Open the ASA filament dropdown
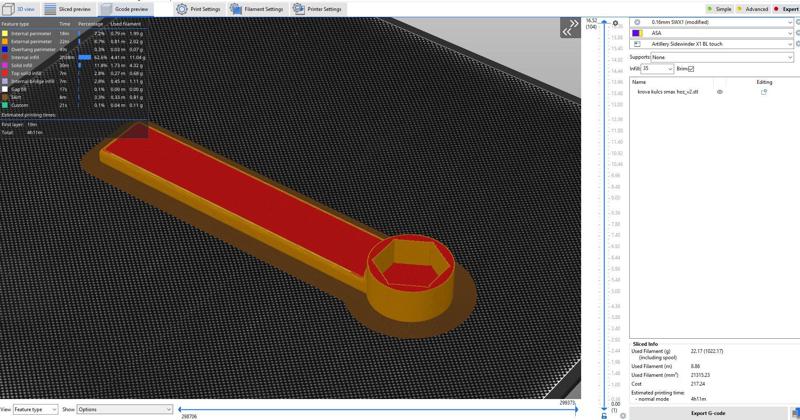 coord(712,33)
